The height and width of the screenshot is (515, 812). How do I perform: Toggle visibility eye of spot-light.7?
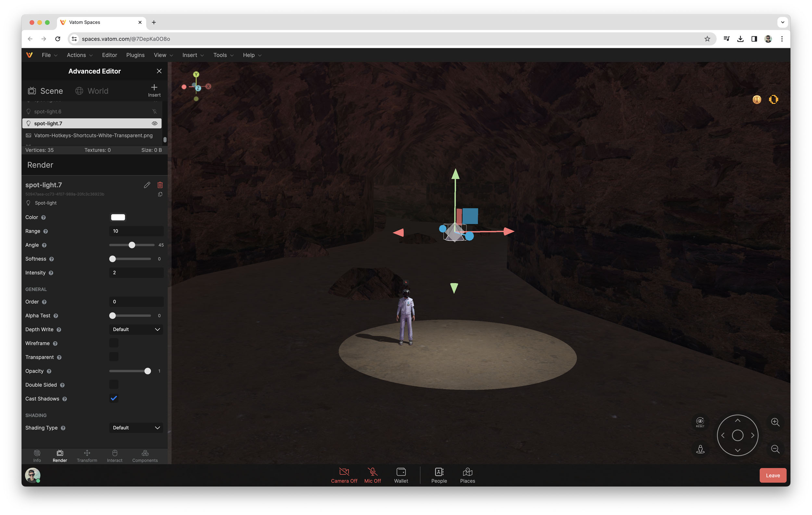pyautogui.click(x=154, y=123)
